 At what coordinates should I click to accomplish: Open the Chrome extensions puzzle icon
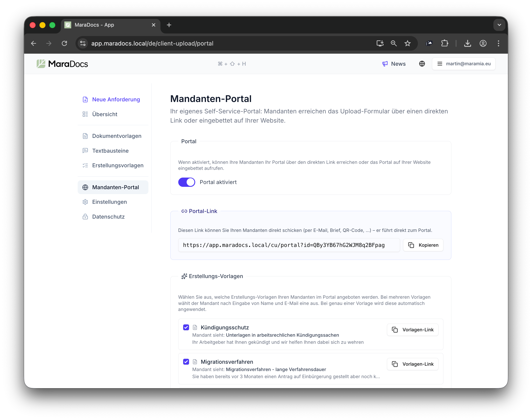coord(444,44)
